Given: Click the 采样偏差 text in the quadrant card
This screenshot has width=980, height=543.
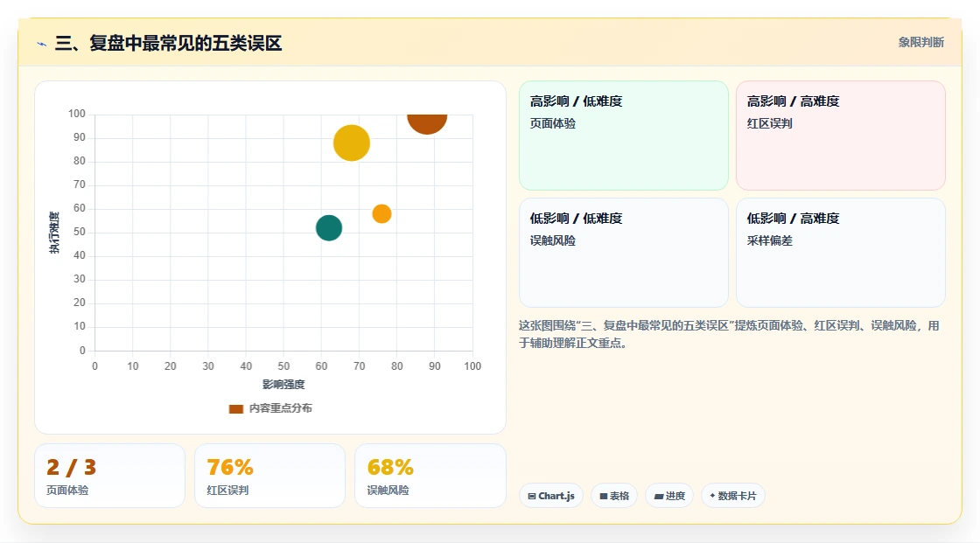Looking at the screenshot, I should pyautogui.click(x=769, y=240).
